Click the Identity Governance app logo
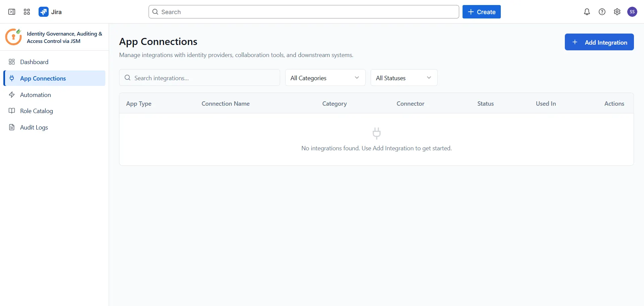 coord(13,37)
